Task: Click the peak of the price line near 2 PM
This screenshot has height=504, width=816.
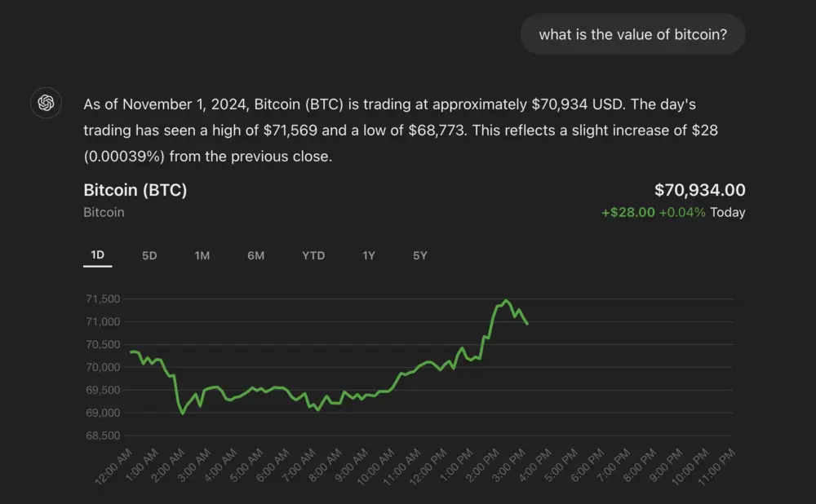Action: 503,301
